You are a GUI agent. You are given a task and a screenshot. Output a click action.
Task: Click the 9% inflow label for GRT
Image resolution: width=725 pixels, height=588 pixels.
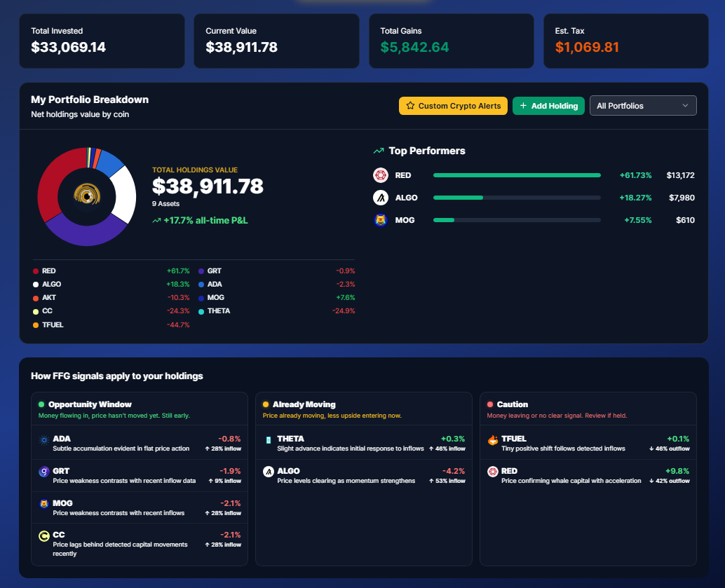(x=226, y=481)
